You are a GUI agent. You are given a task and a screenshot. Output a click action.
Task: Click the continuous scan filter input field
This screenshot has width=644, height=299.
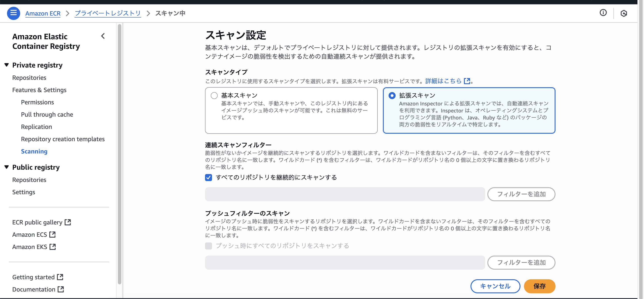[x=345, y=194]
